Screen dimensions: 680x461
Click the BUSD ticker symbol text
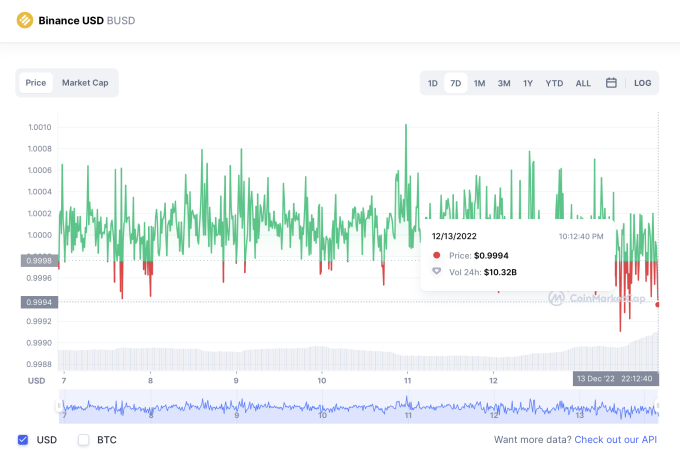pos(121,20)
